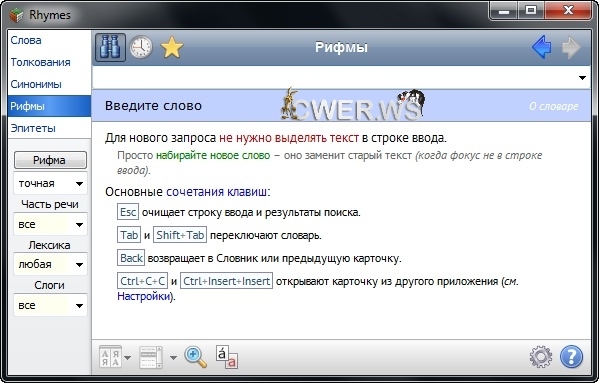Click the binoculars search icon
Viewport: 599px width, 383px height.
point(110,47)
